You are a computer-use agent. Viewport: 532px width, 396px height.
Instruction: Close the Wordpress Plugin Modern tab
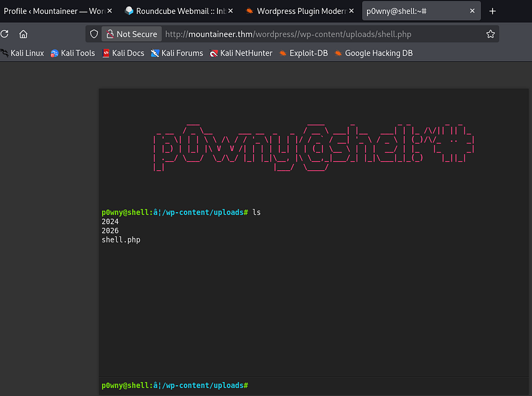pos(352,11)
